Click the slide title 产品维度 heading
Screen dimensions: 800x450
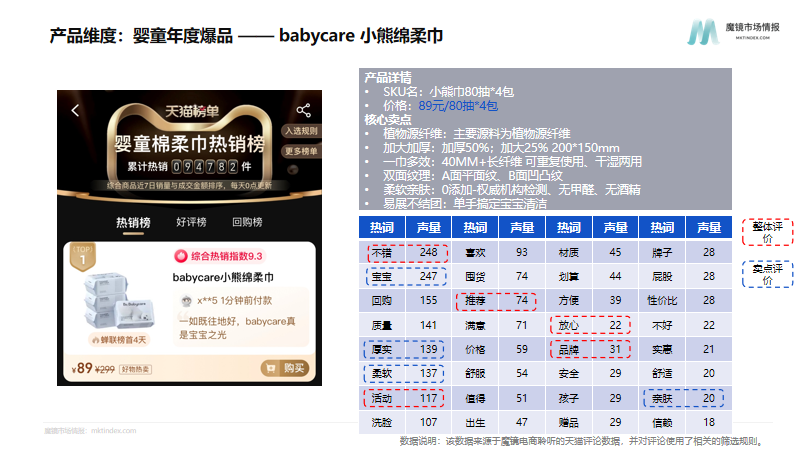[x=246, y=36]
